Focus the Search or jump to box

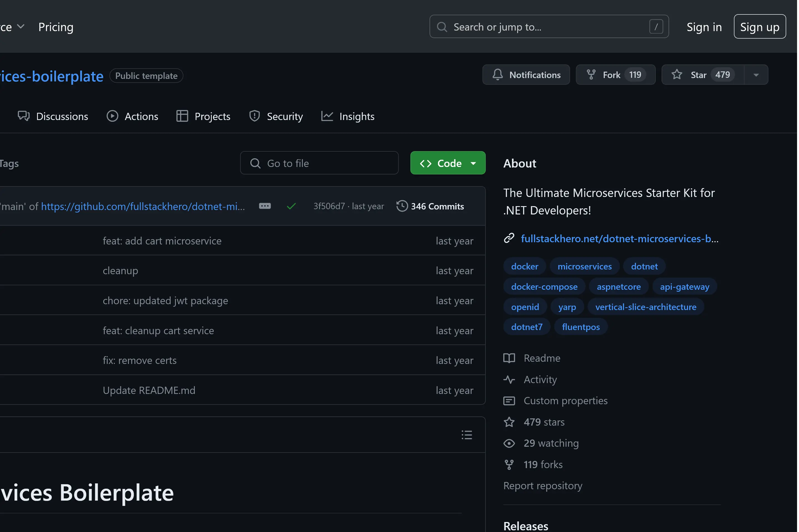(x=548, y=27)
